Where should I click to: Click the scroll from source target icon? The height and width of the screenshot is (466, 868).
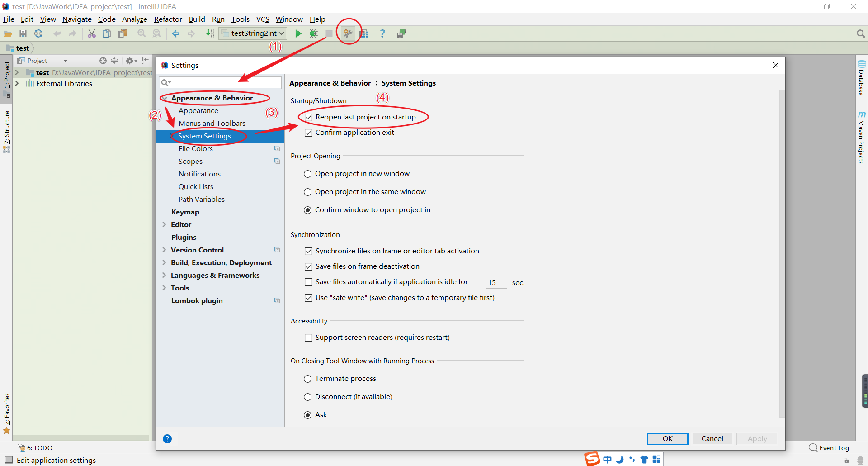pyautogui.click(x=103, y=61)
